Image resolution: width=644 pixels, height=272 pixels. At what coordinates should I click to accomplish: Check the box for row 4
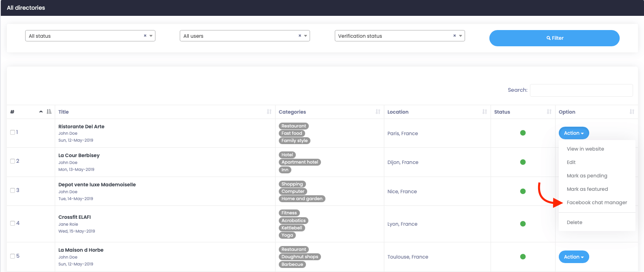tap(13, 223)
